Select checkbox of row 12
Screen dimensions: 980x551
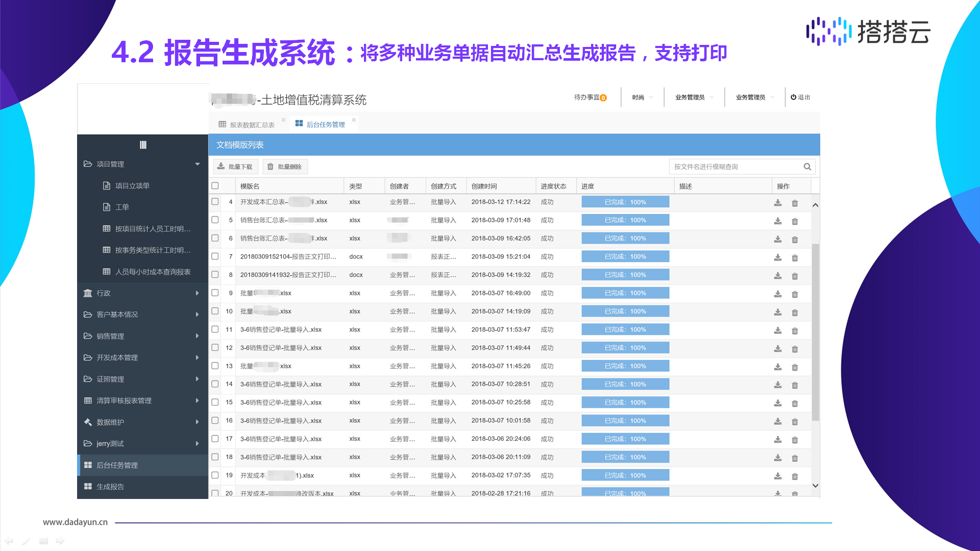pos(215,348)
